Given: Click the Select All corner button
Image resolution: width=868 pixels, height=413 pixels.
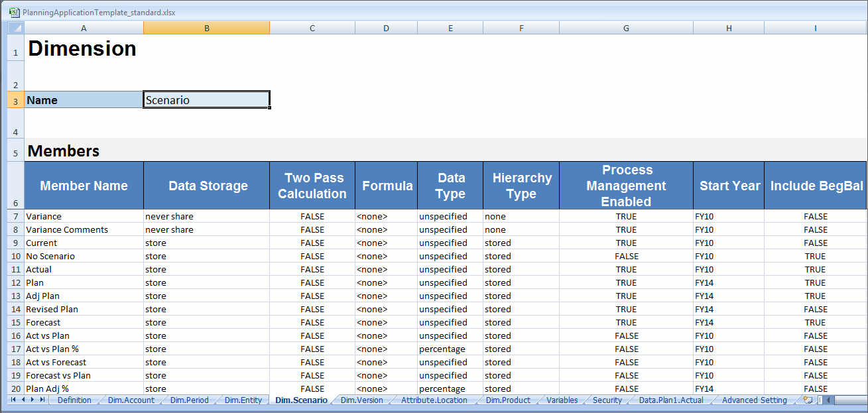Looking at the screenshot, I should (x=15, y=27).
